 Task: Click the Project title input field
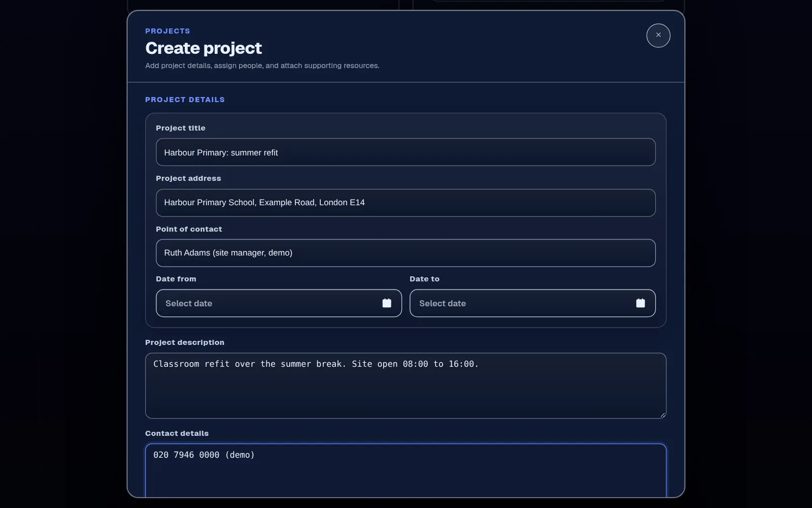405,152
